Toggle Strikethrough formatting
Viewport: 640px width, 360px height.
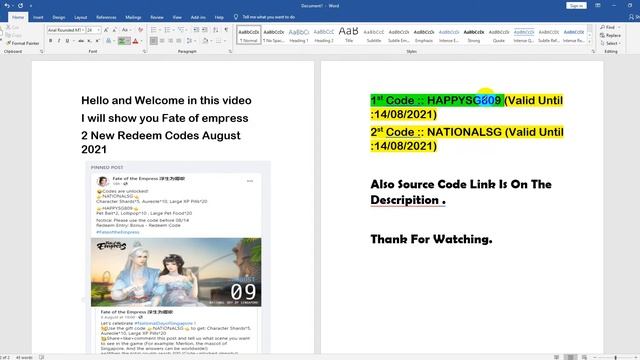(81, 41)
